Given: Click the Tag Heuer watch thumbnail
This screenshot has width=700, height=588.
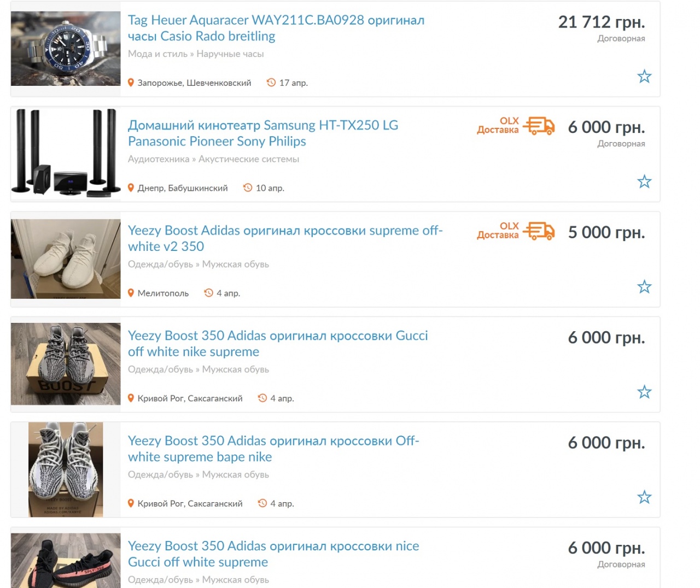Looking at the screenshot, I should point(66,49).
